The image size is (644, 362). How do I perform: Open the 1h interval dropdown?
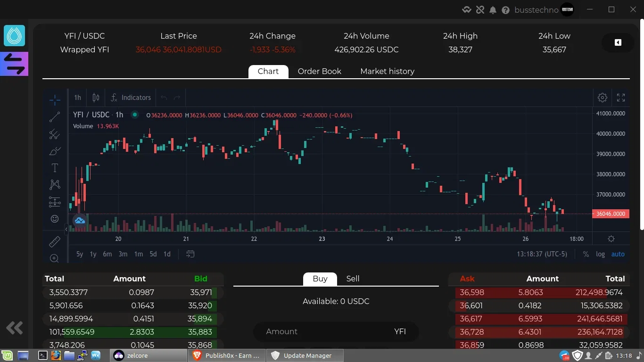click(77, 98)
